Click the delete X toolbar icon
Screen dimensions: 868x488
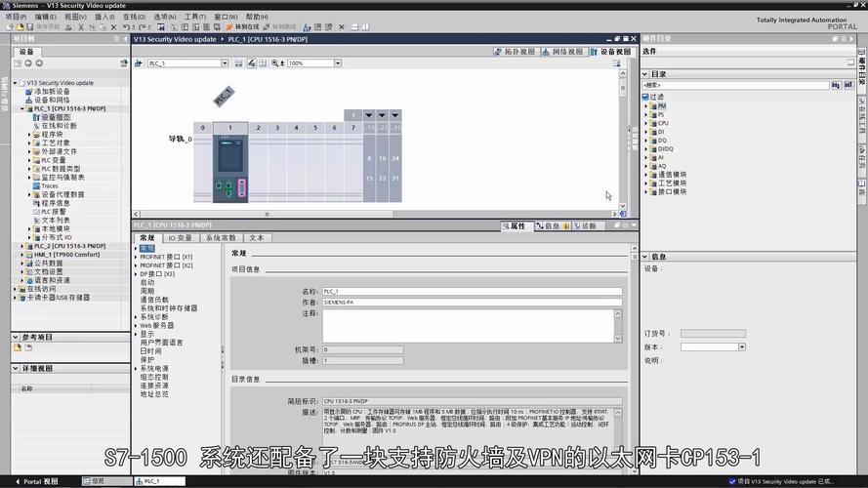(x=113, y=26)
